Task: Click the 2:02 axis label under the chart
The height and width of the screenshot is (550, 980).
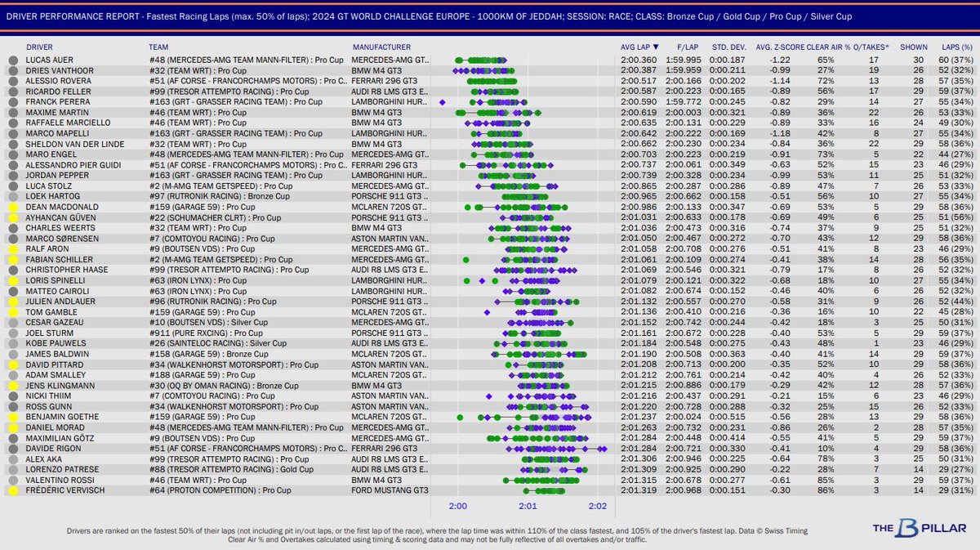Action: [x=598, y=506]
